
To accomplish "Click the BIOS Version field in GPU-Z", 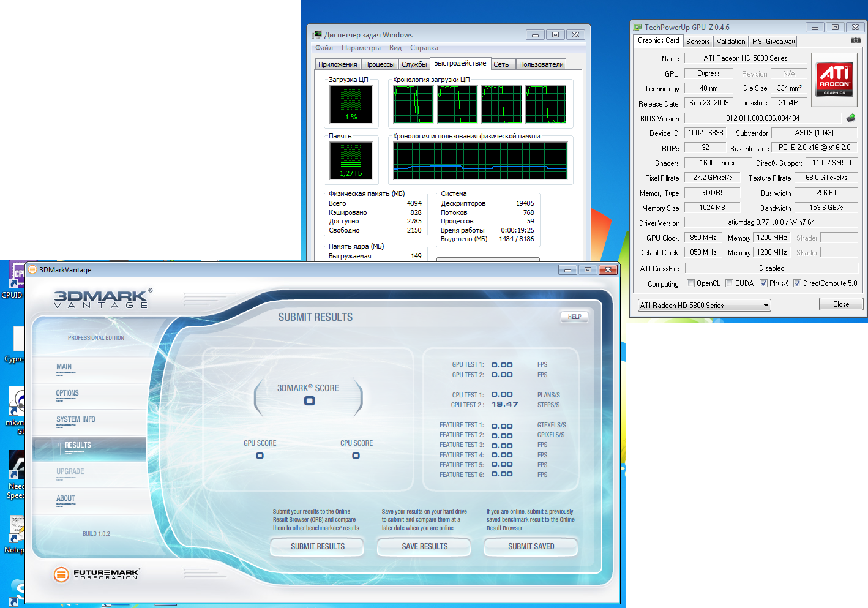I will (763, 118).
